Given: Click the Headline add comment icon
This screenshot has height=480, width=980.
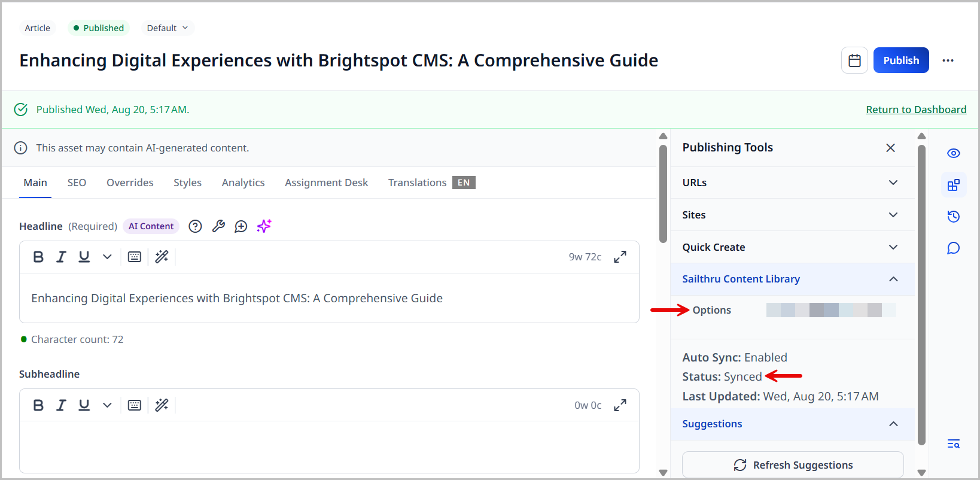Looking at the screenshot, I should [241, 226].
